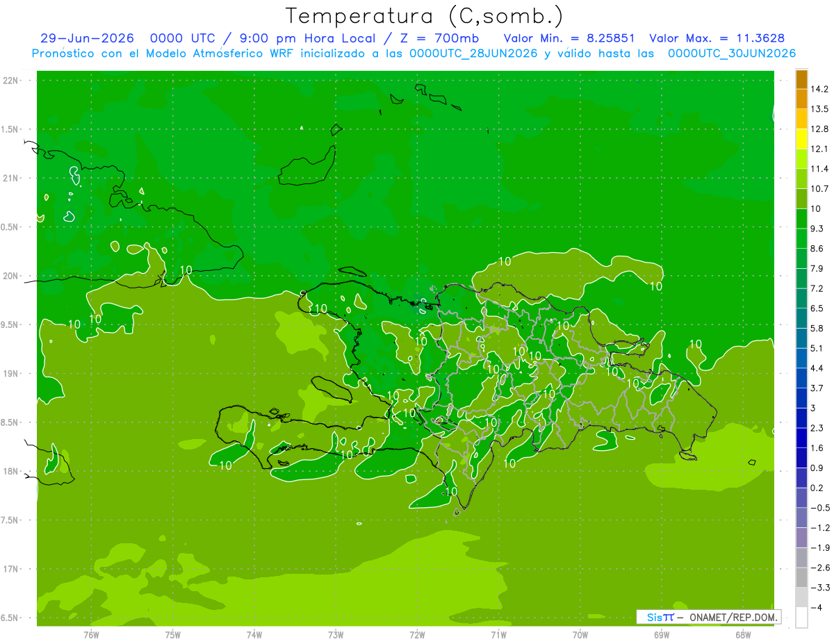
Task: Click the 72W longitude axis label
Action: click(417, 635)
